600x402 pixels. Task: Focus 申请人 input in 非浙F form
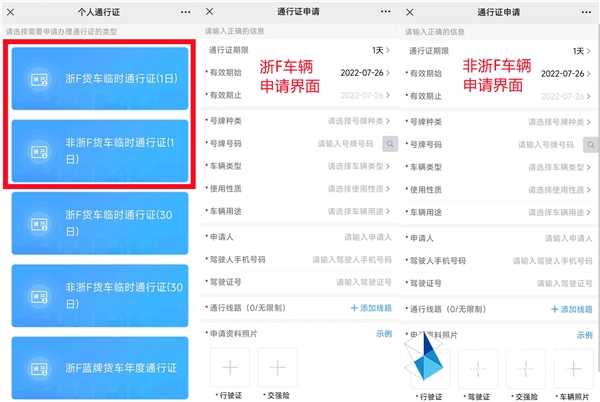pyautogui.click(x=568, y=238)
